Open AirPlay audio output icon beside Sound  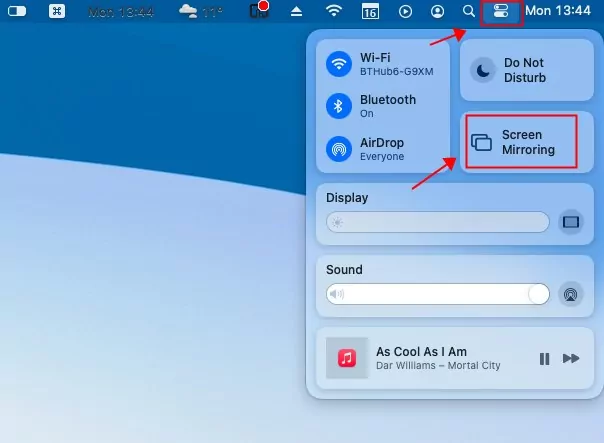pyautogui.click(x=570, y=294)
